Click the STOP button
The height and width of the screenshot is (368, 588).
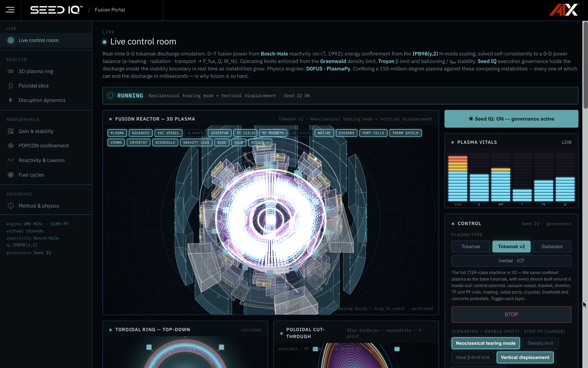click(511, 314)
